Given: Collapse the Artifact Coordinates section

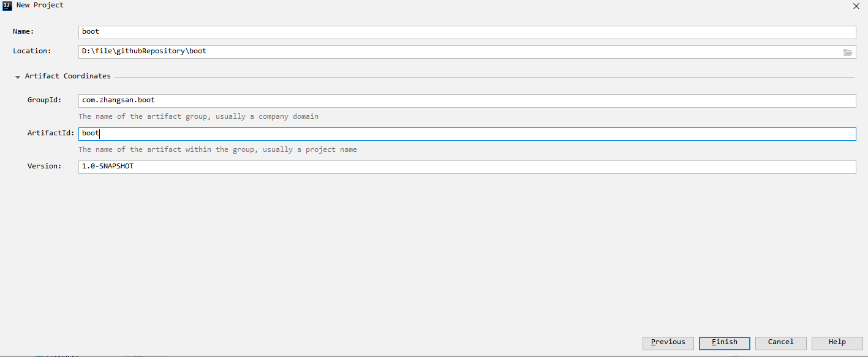Looking at the screenshot, I should click(x=18, y=77).
